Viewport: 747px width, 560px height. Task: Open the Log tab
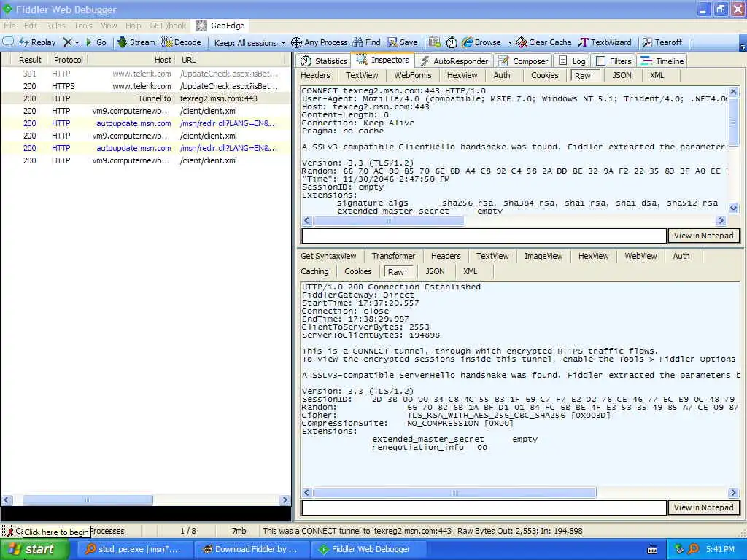click(572, 61)
